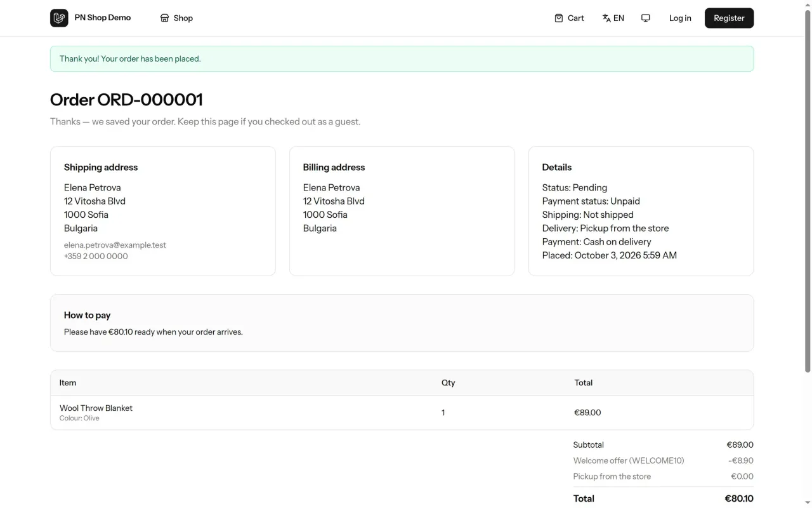The width and height of the screenshot is (812, 508).
Task: Click the Billing address heading
Action: coord(334,168)
